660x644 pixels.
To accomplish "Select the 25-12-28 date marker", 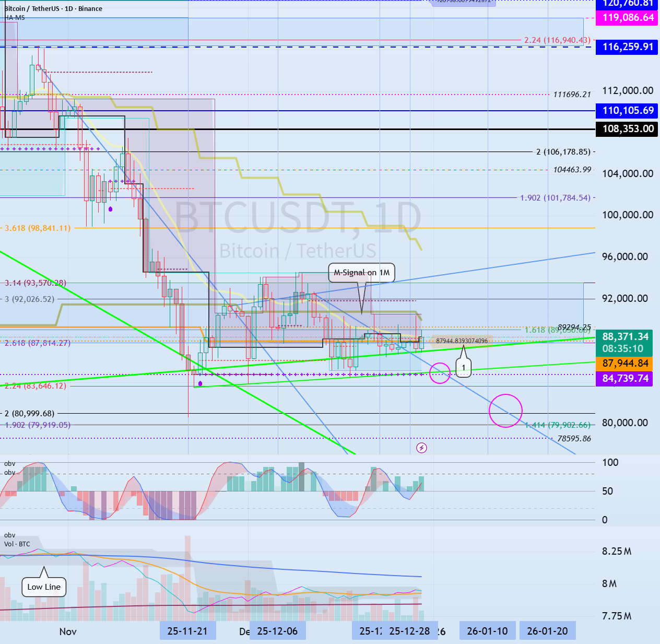I will pyautogui.click(x=409, y=631).
